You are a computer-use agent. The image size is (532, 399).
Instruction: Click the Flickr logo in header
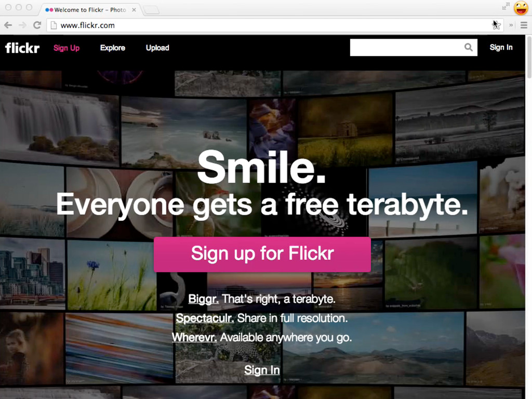[22, 48]
